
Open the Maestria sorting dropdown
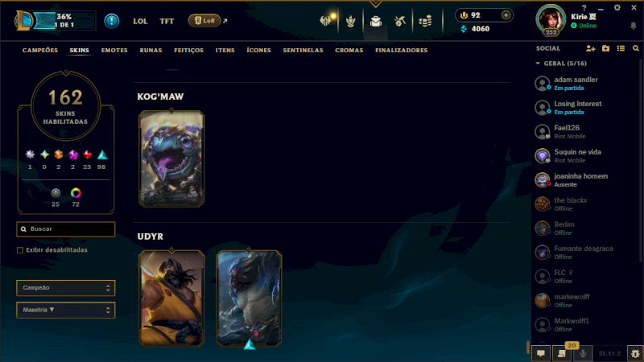[66, 310]
